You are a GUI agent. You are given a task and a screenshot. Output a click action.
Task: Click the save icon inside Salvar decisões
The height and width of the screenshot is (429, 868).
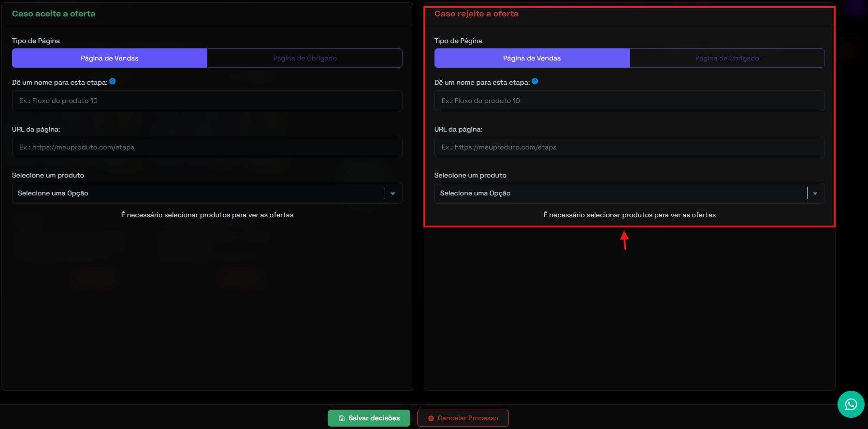click(x=342, y=418)
